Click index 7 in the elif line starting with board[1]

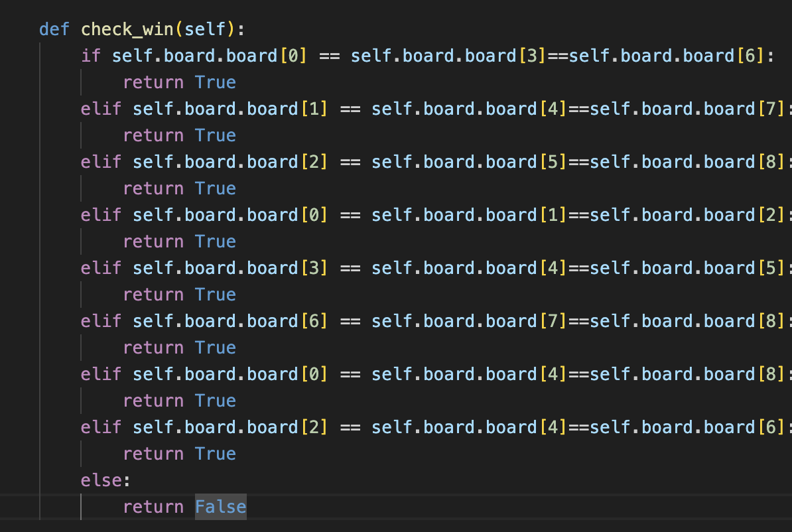click(771, 109)
